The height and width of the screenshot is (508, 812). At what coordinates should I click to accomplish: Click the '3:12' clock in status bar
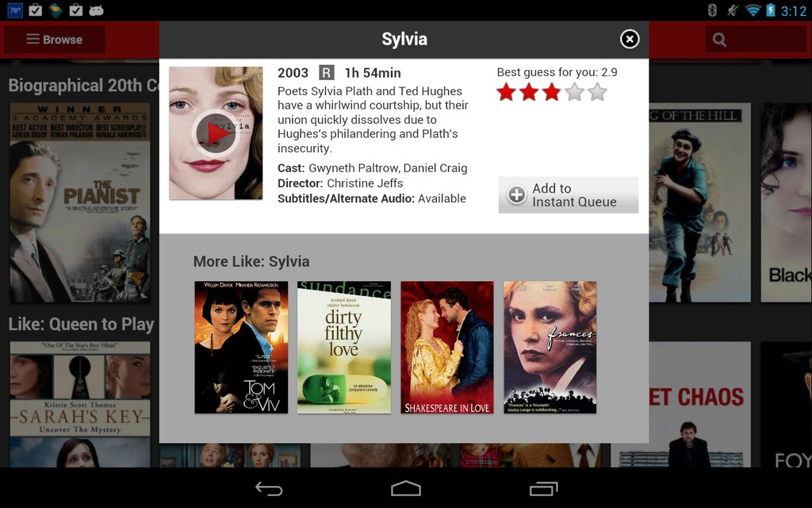pyautogui.click(x=793, y=10)
